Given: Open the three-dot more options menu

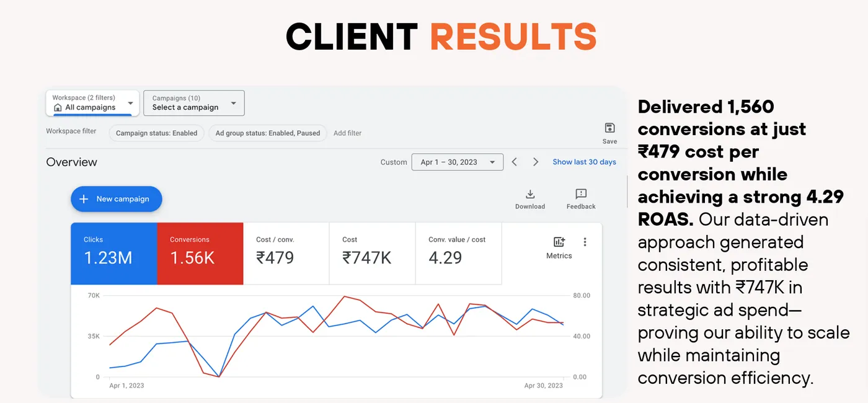Looking at the screenshot, I should click(x=585, y=242).
